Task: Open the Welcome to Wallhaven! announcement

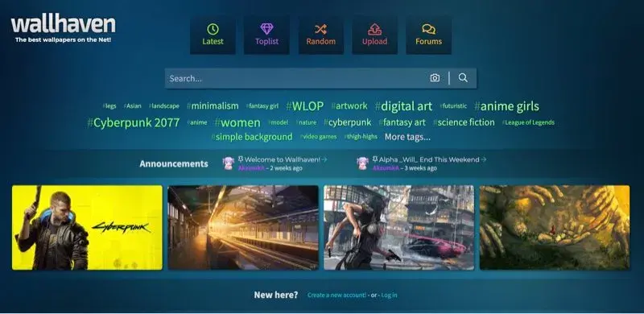Action: pos(283,159)
